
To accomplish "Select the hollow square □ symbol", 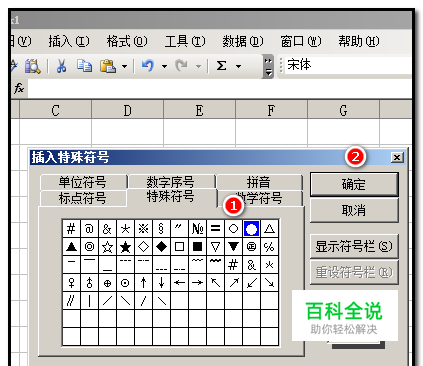I will click(x=179, y=247).
